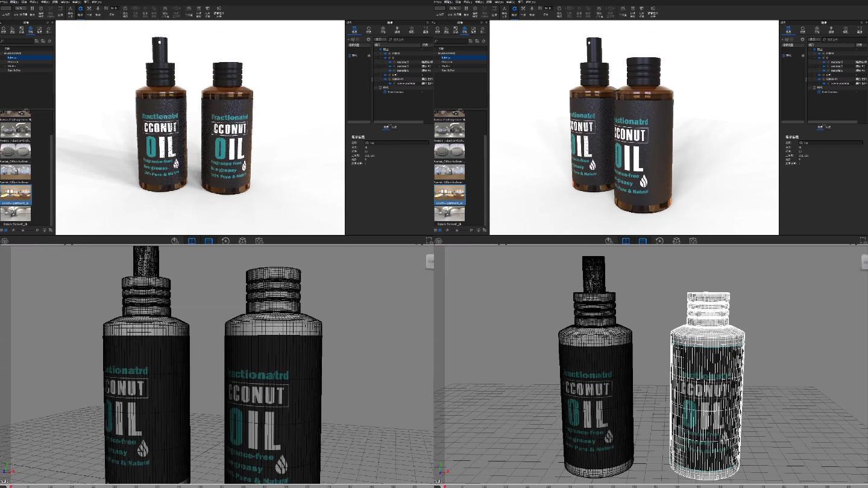Viewport: 868px width, 488px height.
Task: Take screenshot icon at bottom-right of left window
Action: (429, 240)
